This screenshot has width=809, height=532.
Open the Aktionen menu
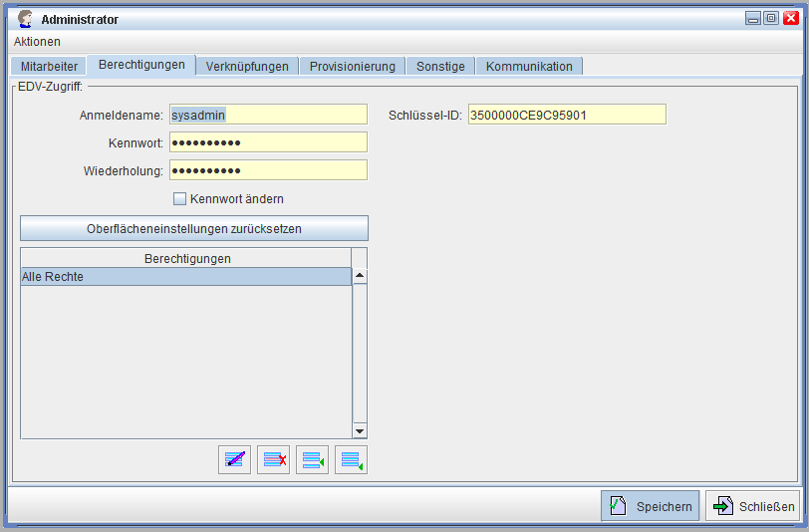tap(37, 42)
